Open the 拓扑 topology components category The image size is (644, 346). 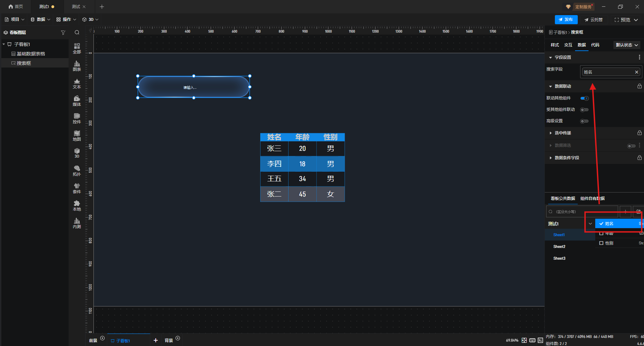77,171
